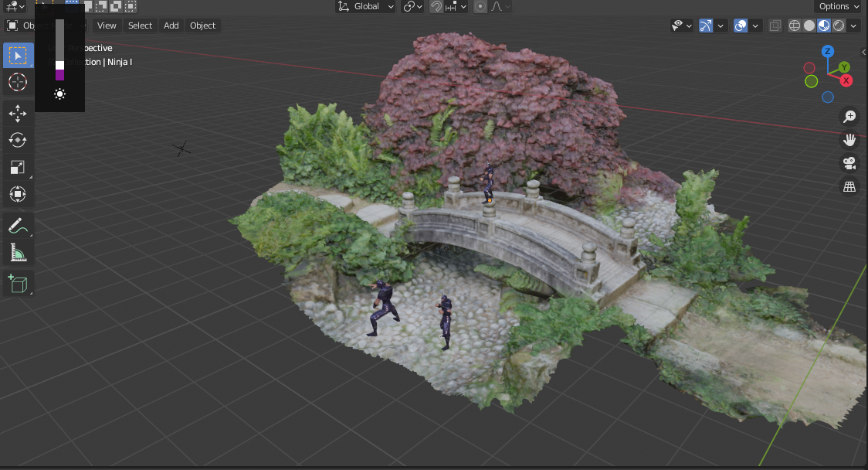Click the intersect selection mode icon
Viewport: 868px width, 470px height.
pyautogui.click(x=130, y=6)
